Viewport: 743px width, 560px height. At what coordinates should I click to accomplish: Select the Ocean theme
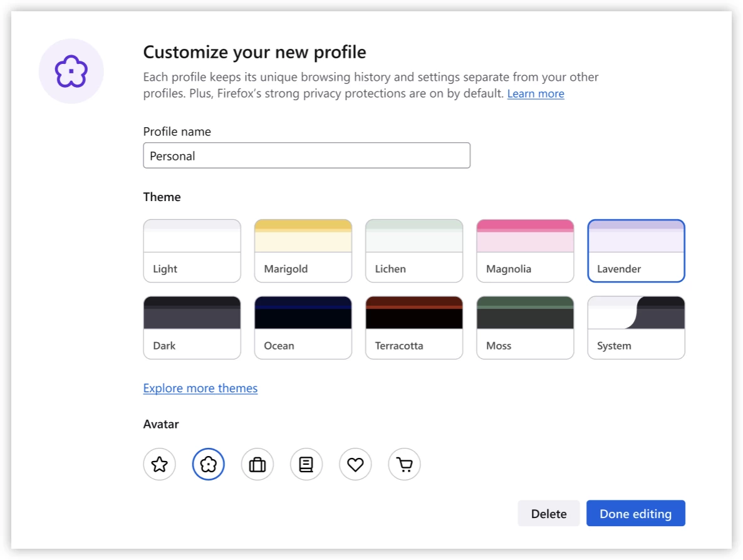tap(303, 326)
